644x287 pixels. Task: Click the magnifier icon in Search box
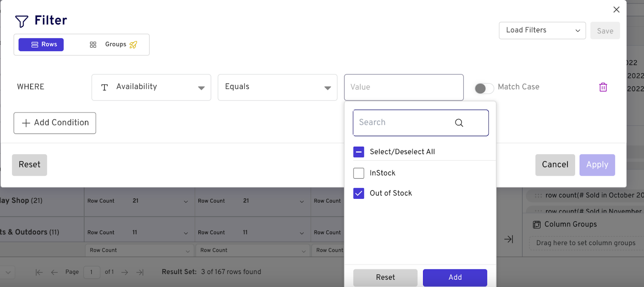tap(459, 123)
